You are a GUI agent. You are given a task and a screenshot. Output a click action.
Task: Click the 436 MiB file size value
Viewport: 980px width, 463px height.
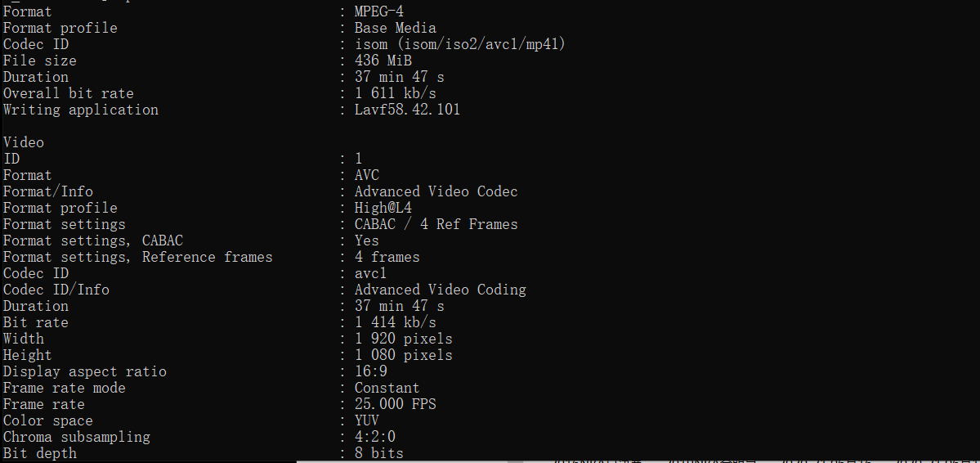[x=383, y=61]
